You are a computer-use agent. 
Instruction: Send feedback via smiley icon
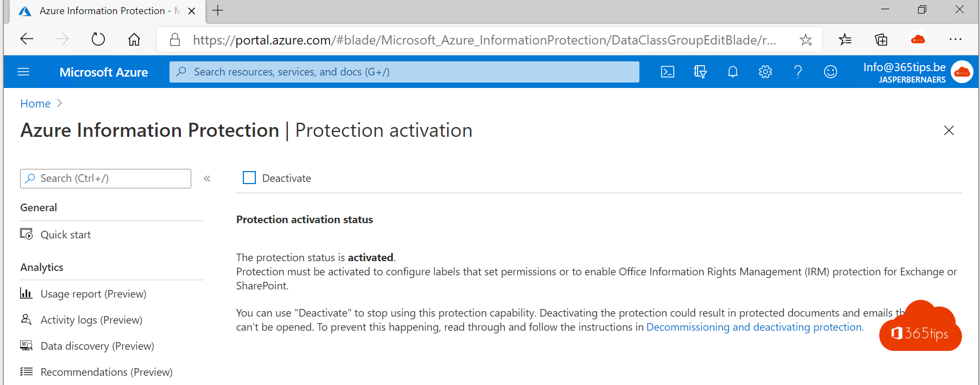coord(830,71)
